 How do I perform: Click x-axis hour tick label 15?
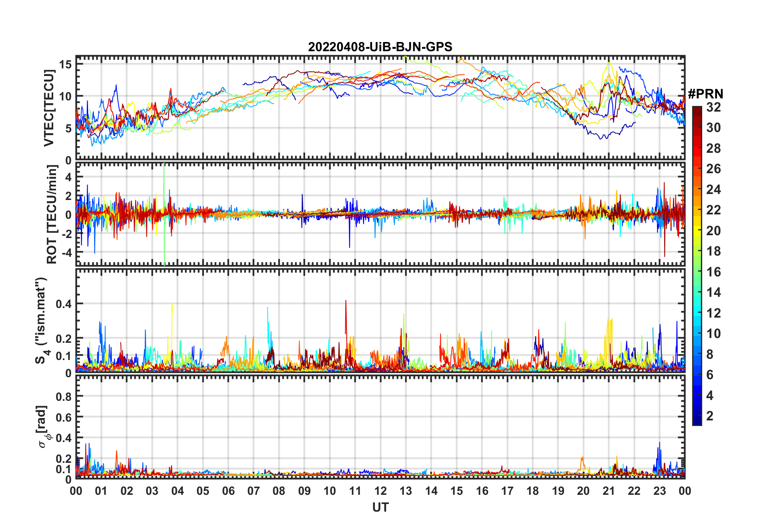[x=457, y=491]
